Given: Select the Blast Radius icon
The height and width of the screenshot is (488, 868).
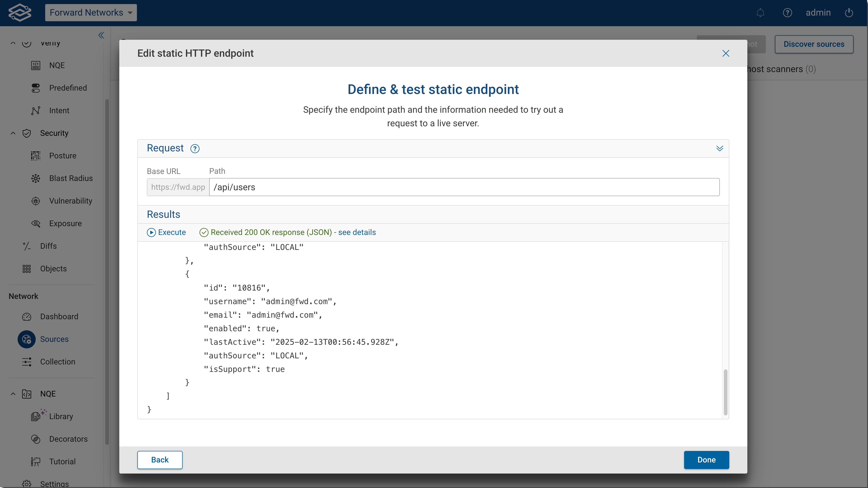Looking at the screenshot, I should click(36, 178).
